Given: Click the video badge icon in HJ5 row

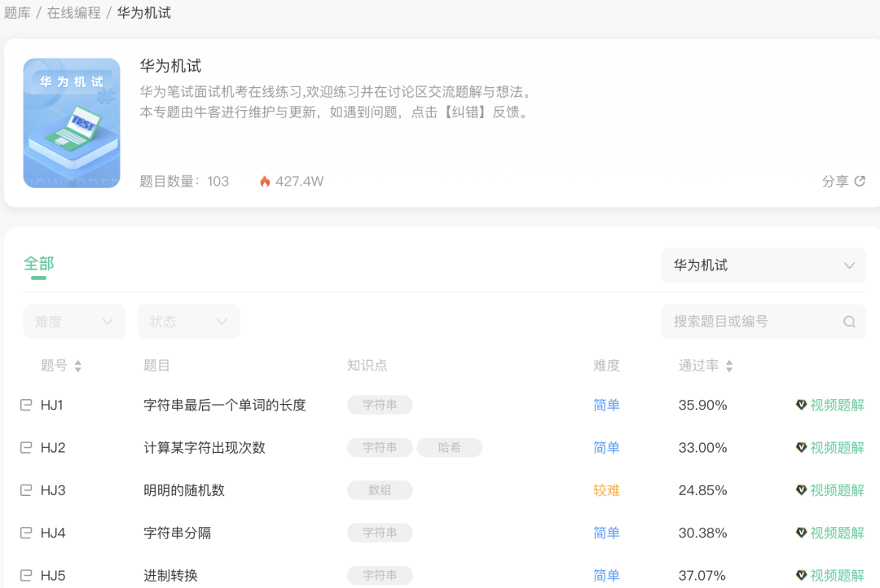Looking at the screenshot, I should point(802,575).
